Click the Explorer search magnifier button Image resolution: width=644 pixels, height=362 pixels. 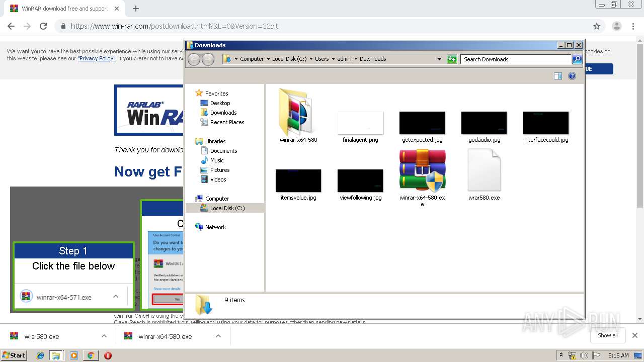click(x=577, y=59)
